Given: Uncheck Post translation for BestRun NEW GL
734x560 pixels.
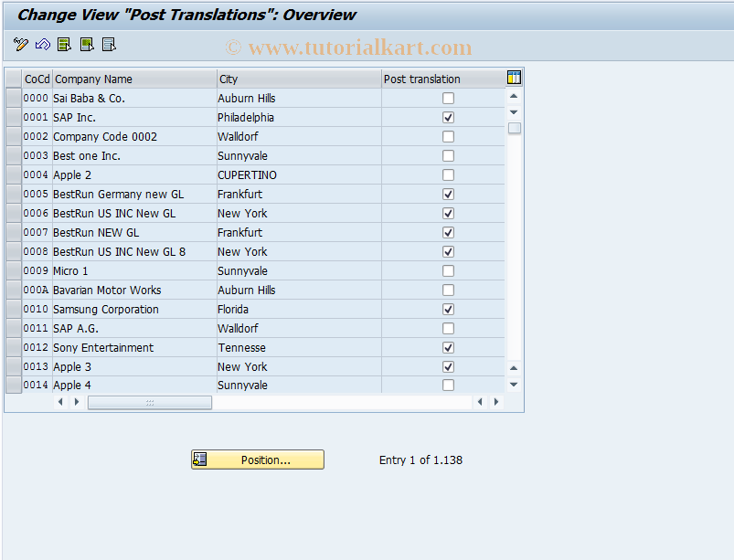Looking at the screenshot, I should coord(448,233).
